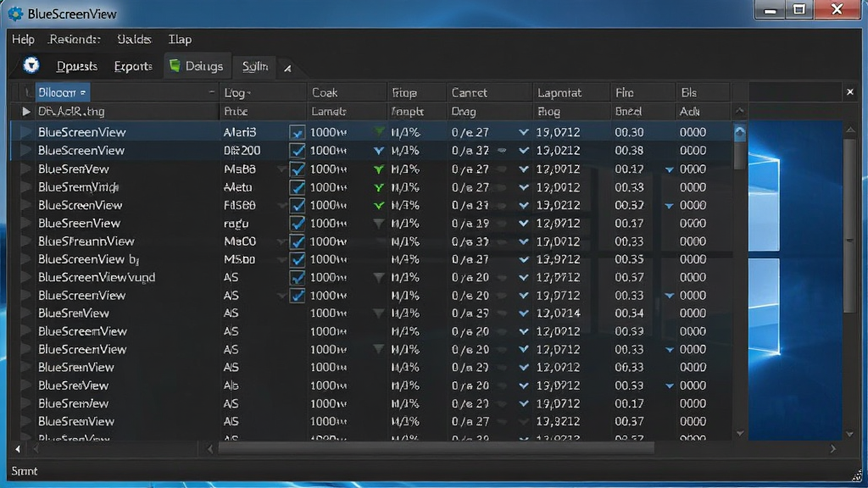Click the green funnel icon in Aleto row
Viewport: 868px width, 488px height.
(x=379, y=187)
